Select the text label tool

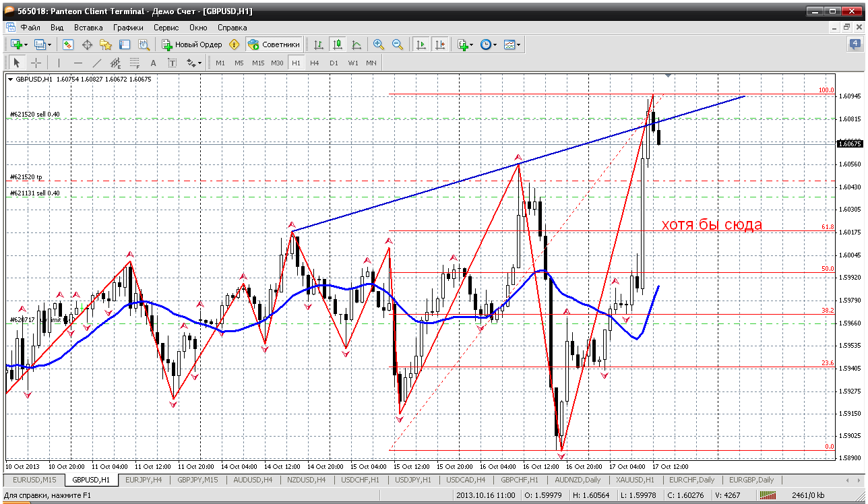point(153,63)
